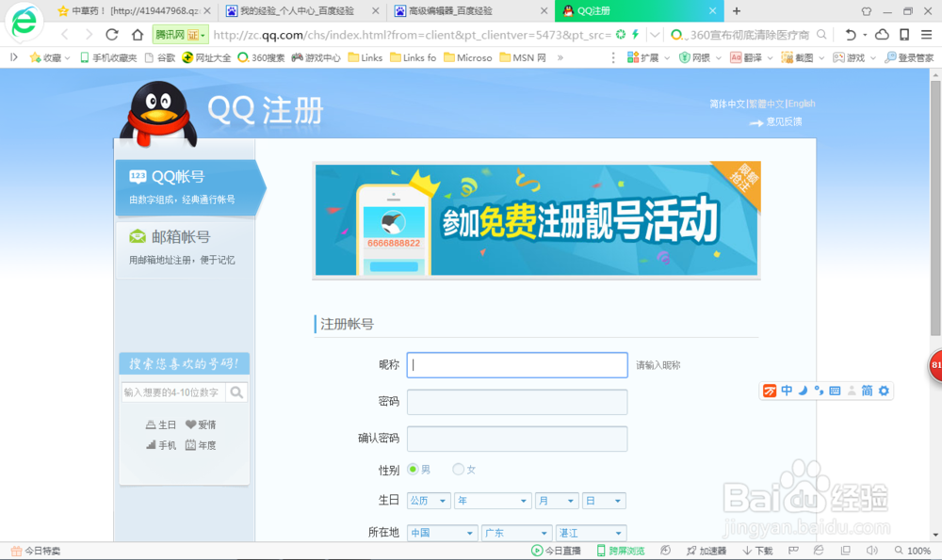Click the address bar search magnifier

coord(821,35)
